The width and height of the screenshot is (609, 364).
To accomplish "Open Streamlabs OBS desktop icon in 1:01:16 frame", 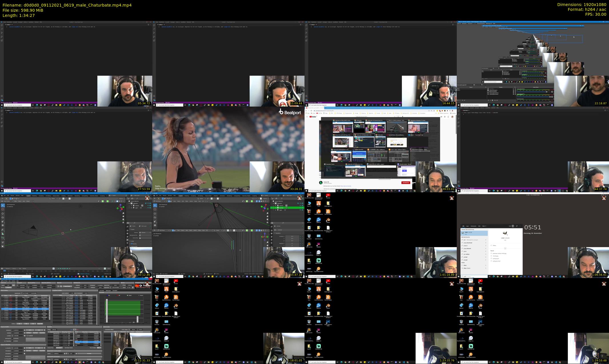I will (318, 261).
